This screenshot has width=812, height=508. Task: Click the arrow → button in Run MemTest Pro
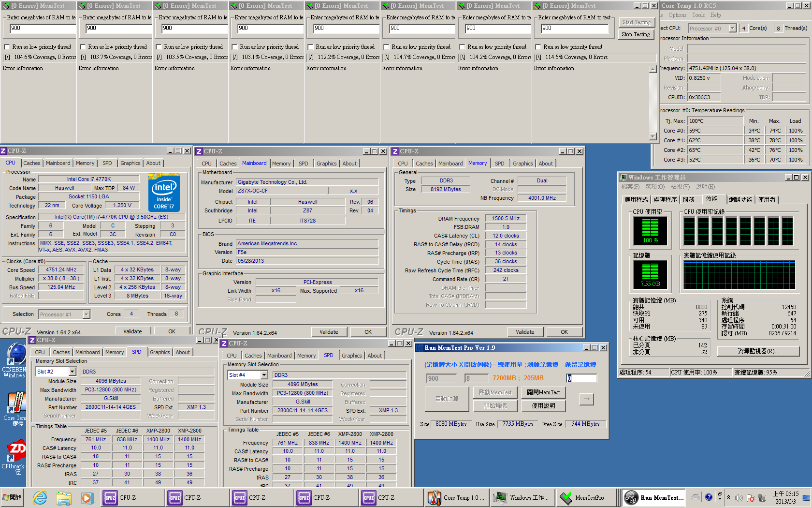coord(586,399)
